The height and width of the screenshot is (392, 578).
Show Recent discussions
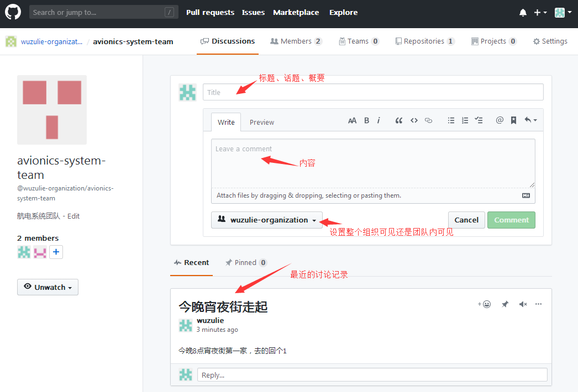click(x=191, y=263)
